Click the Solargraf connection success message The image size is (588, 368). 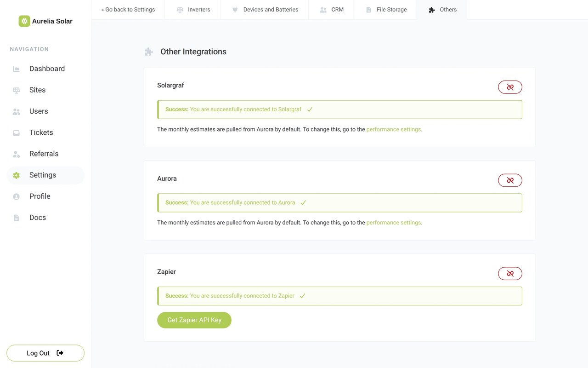340,109
